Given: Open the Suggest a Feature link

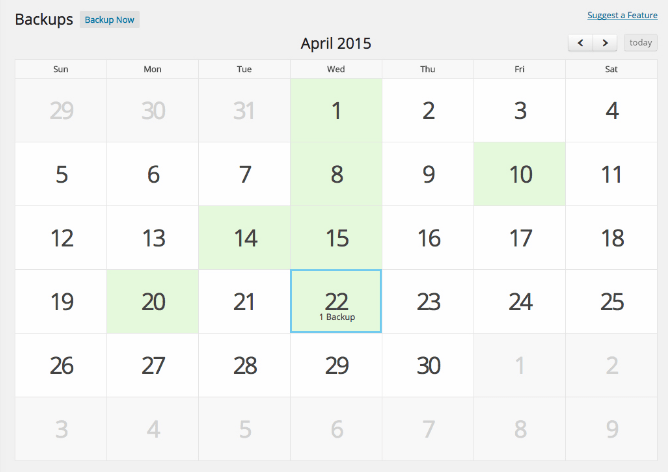Looking at the screenshot, I should coord(622,16).
